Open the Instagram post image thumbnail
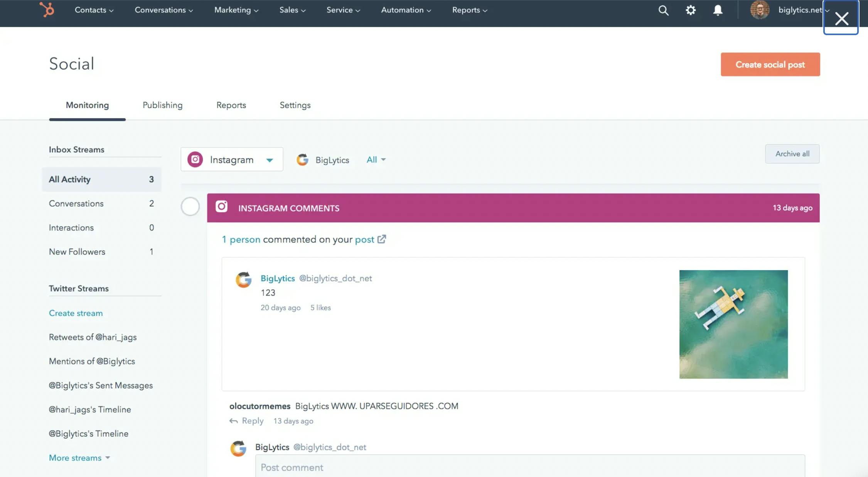 tap(733, 324)
